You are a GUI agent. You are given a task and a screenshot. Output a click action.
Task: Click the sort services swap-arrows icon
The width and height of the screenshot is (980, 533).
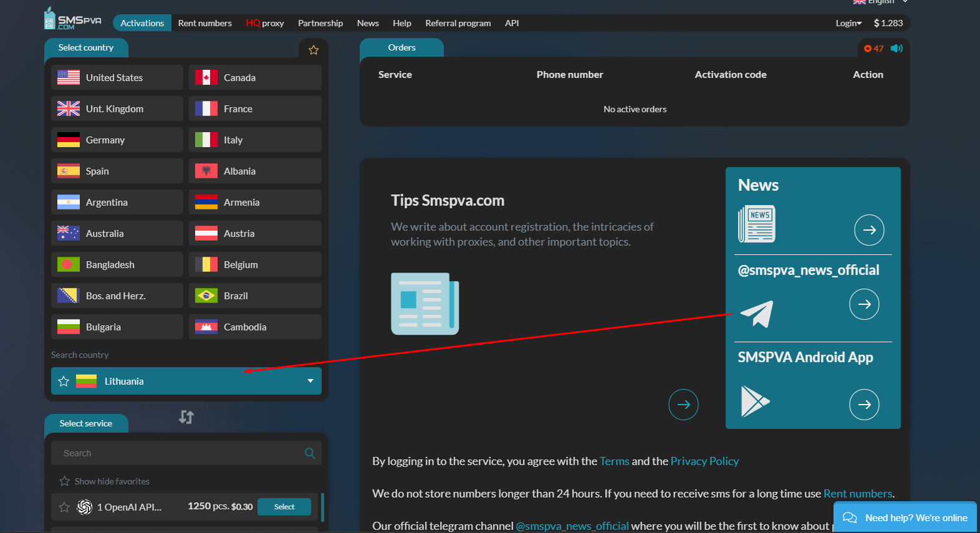click(x=186, y=417)
